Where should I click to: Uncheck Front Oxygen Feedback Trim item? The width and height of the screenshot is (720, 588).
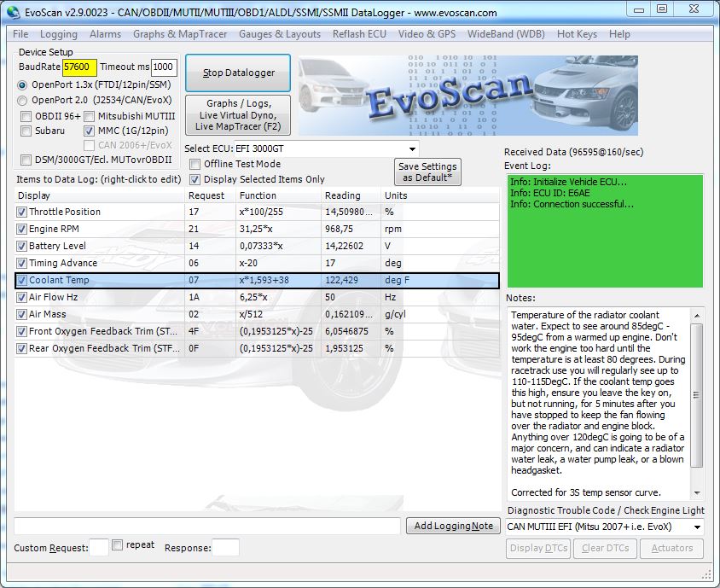coord(21,331)
